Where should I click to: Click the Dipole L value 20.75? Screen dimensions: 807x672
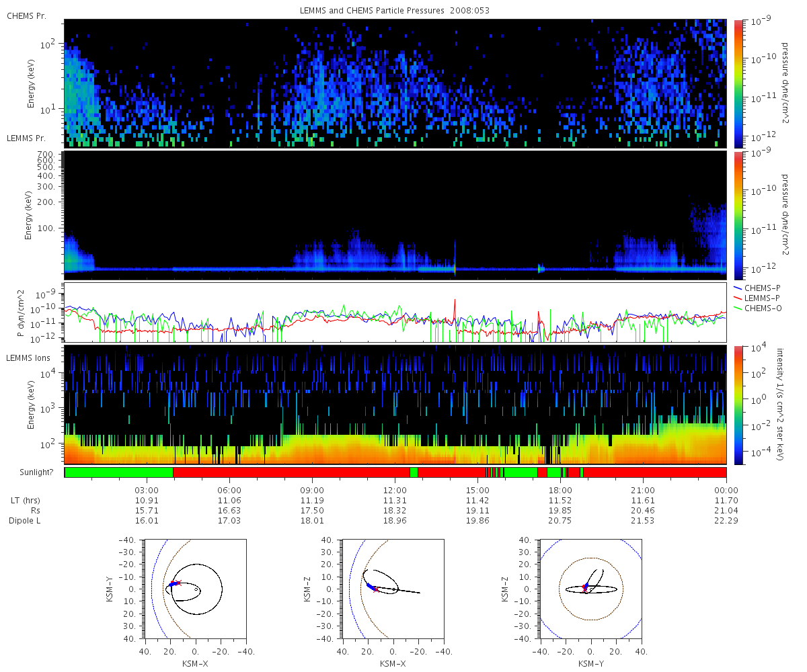560,521
